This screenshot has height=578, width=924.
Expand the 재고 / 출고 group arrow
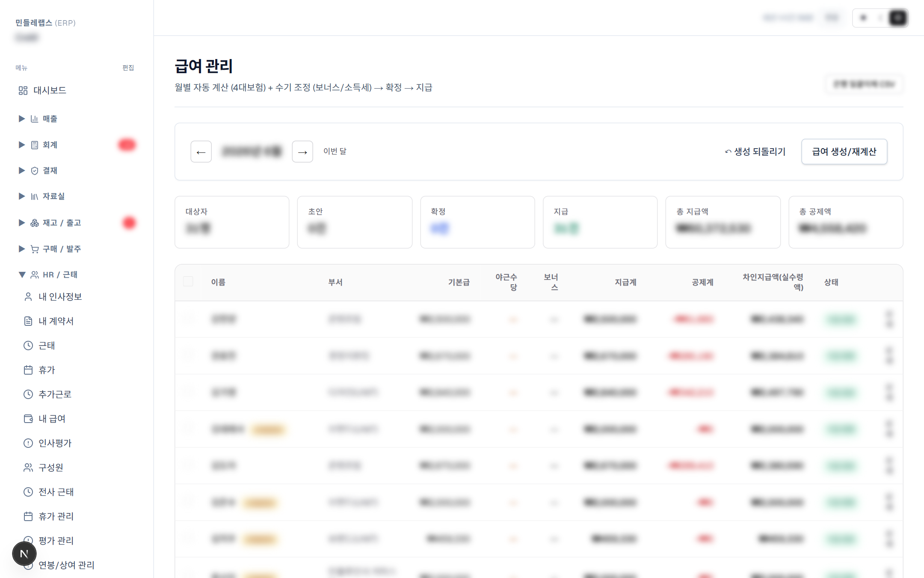tap(21, 223)
